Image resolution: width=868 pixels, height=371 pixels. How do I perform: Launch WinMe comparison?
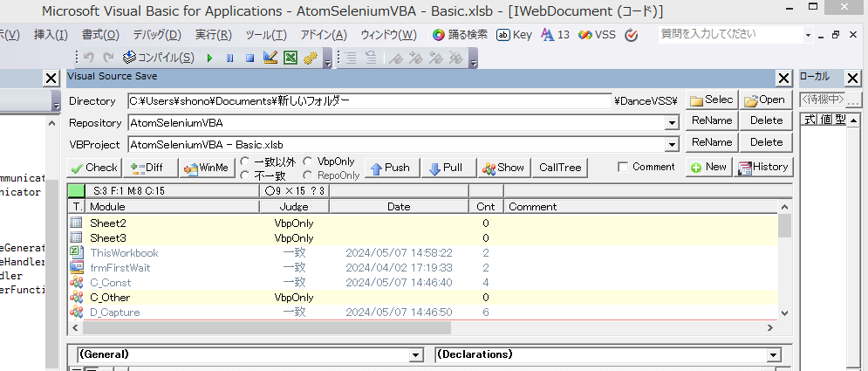coord(207,168)
